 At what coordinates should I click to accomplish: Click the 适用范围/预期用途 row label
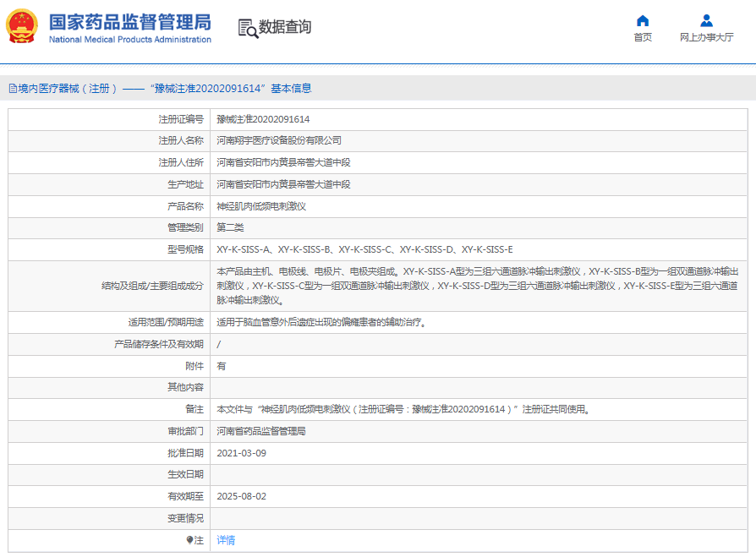(x=166, y=322)
